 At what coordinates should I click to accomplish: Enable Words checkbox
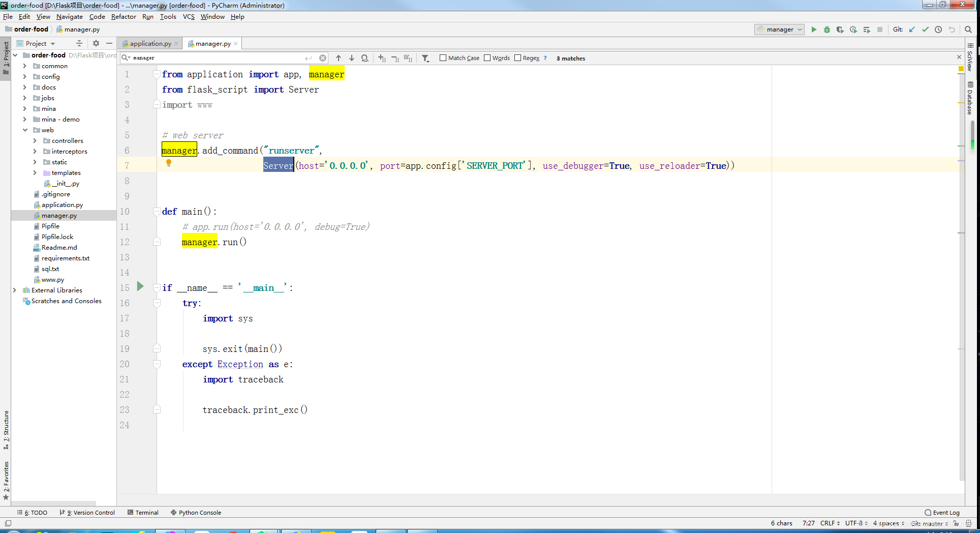[x=487, y=58]
